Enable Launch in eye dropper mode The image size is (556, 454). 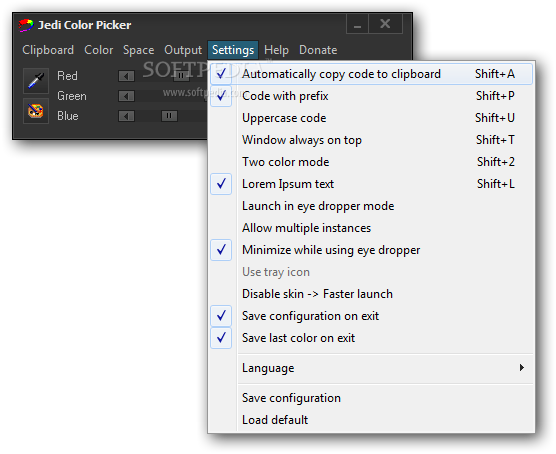click(x=372, y=206)
